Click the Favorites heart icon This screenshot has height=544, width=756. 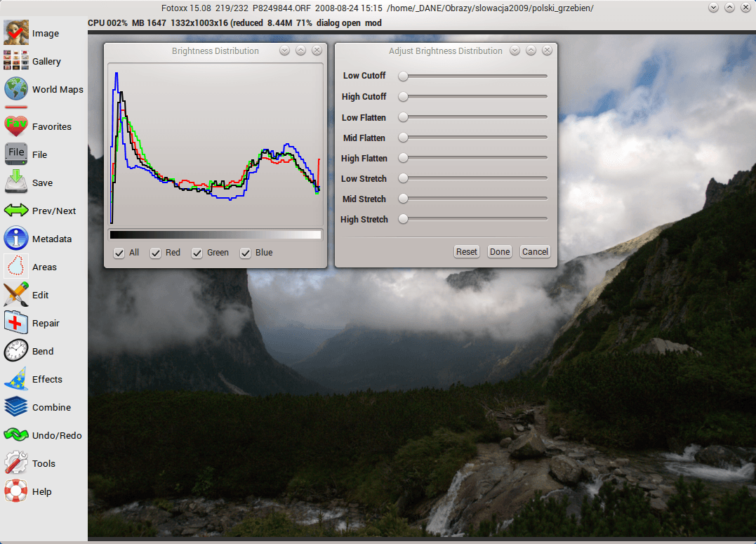[x=16, y=126]
